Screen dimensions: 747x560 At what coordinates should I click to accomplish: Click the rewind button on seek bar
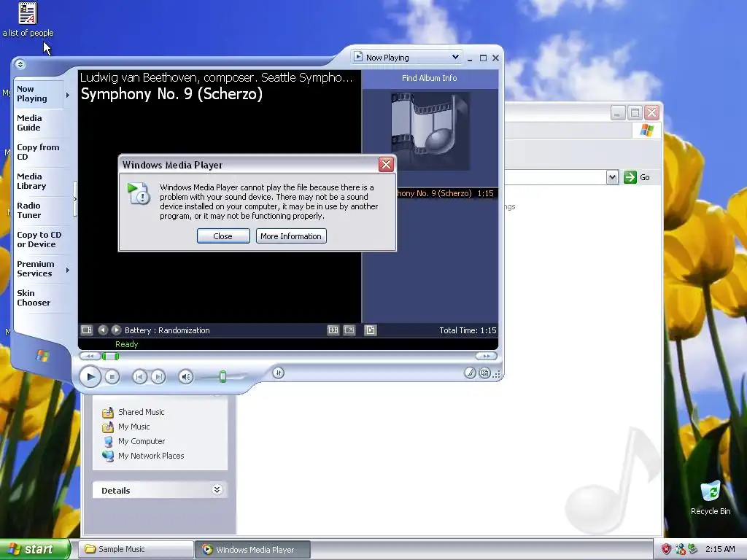90,356
